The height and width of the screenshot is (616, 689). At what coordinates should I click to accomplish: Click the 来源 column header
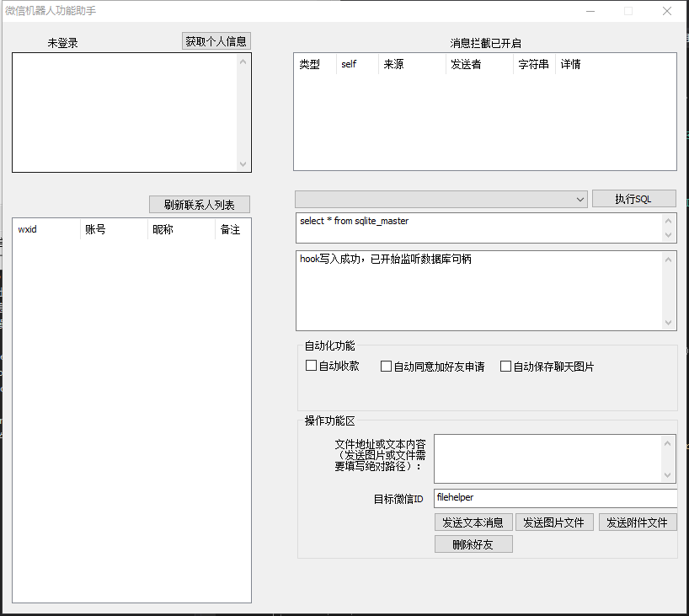(x=412, y=64)
